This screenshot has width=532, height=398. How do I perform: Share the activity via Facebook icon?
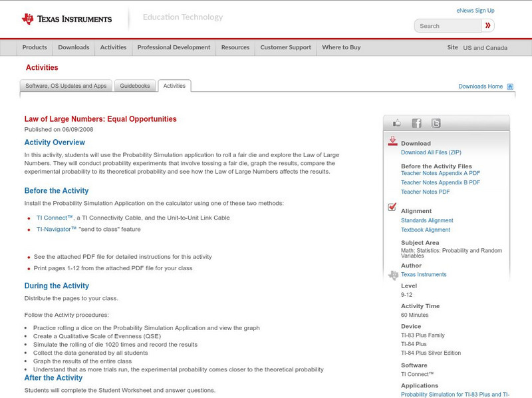tap(416, 123)
